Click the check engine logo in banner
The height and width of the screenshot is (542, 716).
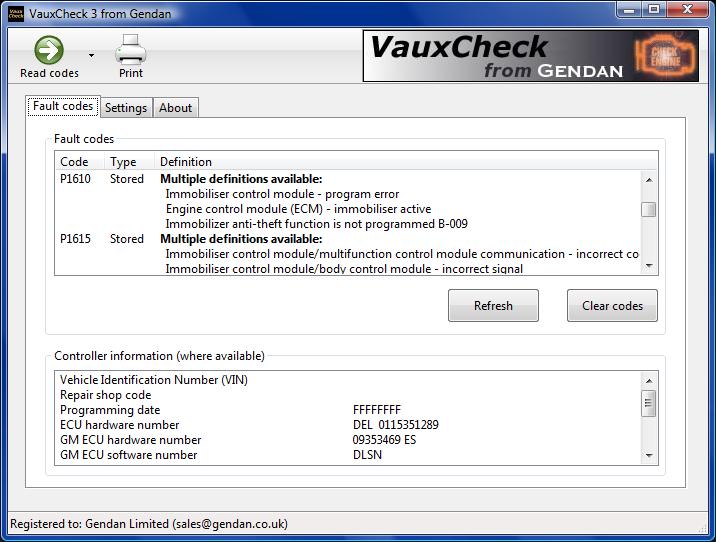(666, 56)
